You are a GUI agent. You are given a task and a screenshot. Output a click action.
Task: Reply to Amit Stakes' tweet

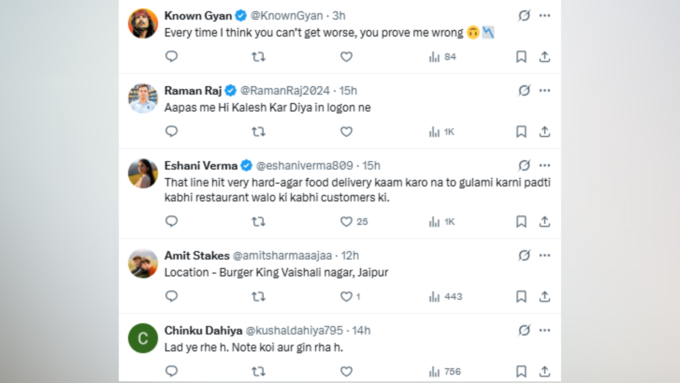[x=171, y=296]
